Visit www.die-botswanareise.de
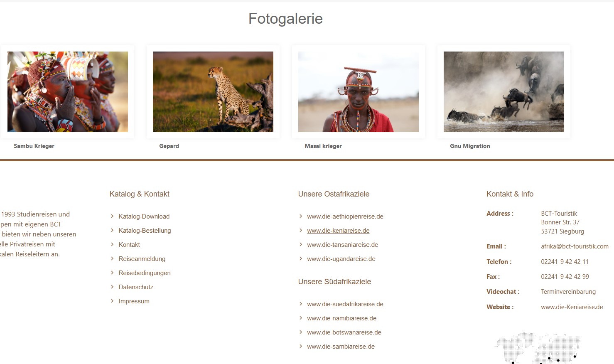The width and height of the screenshot is (614, 364). (344, 332)
